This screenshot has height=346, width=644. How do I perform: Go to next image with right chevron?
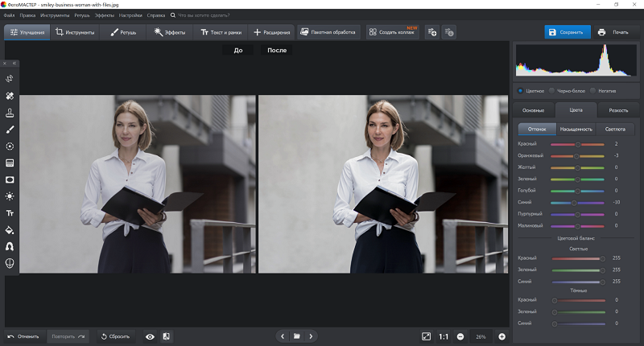pos(311,336)
